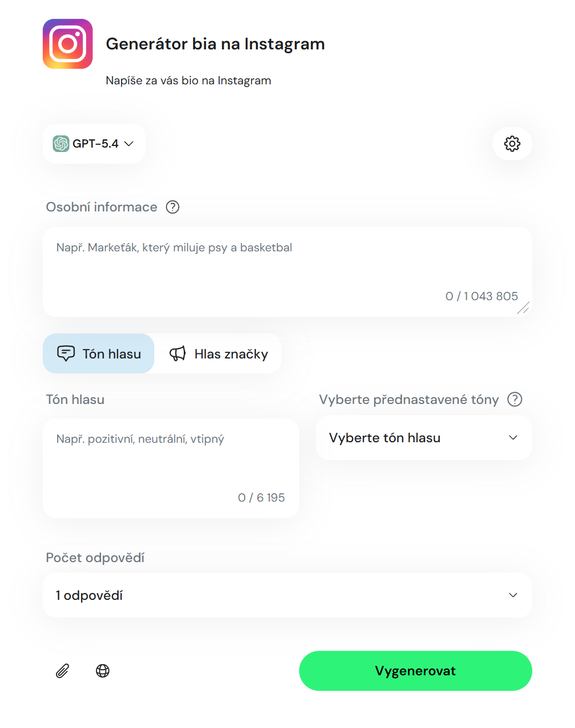Open the Vyberte tón hlasu dropdown

pyautogui.click(x=424, y=438)
